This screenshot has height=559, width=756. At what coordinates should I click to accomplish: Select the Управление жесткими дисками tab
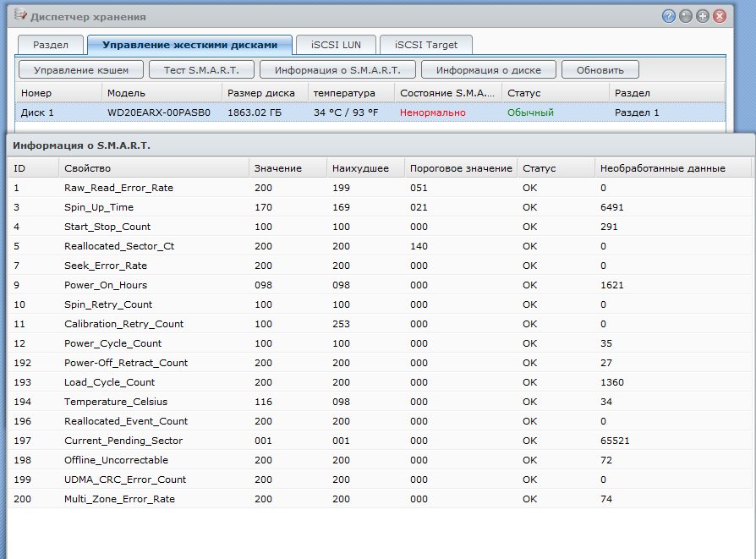(x=189, y=45)
